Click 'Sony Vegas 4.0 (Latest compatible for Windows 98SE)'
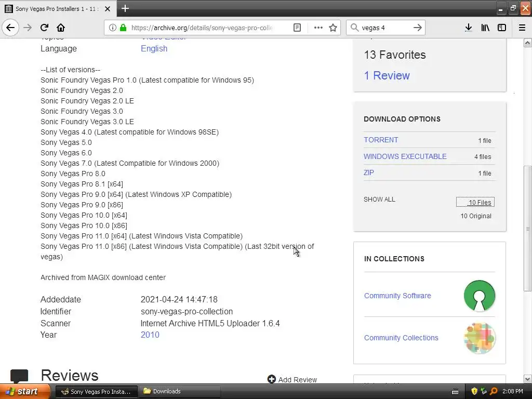Screen dimensions: 532x399 tap(129, 132)
